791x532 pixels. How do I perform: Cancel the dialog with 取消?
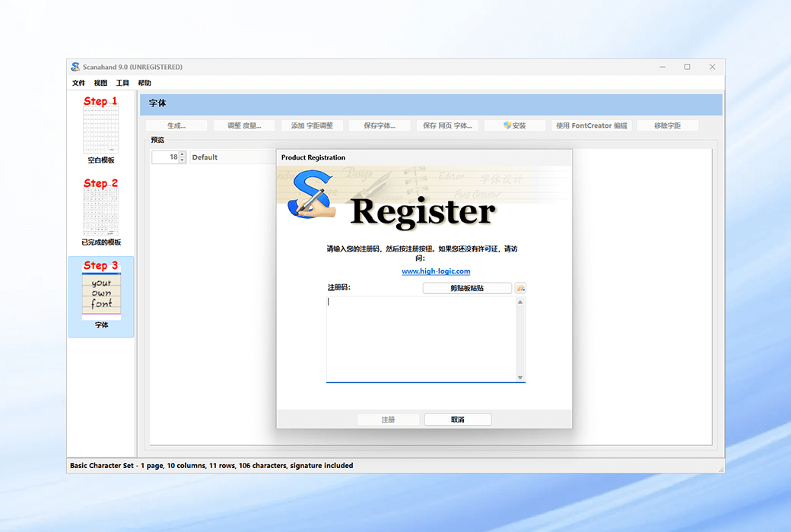pyautogui.click(x=458, y=420)
